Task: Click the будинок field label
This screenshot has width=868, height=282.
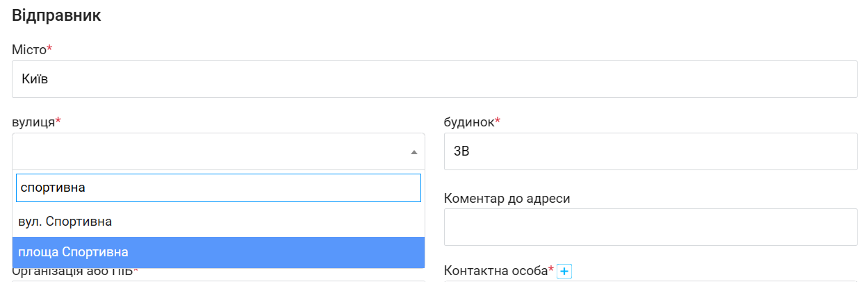Action: pos(469,122)
